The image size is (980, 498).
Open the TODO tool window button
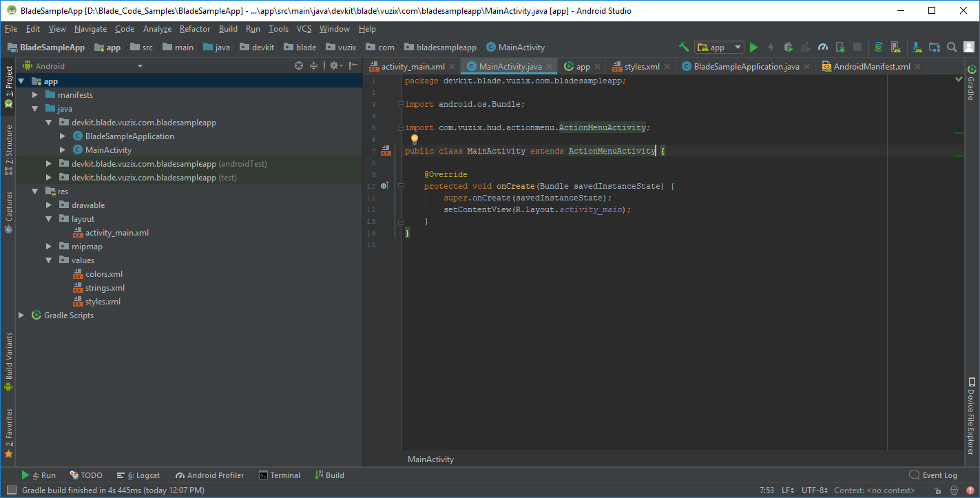[86, 475]
